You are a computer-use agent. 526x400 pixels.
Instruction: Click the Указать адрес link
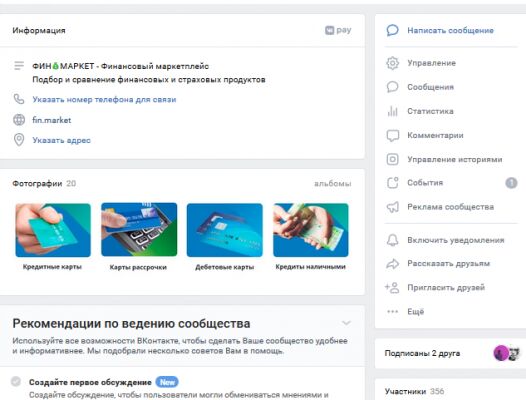coord(61,140)
